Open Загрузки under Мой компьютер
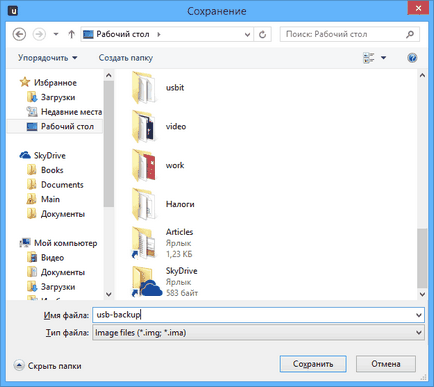This screenshot has height=387, width=434. pyautogui.click(x=58, y=287)
